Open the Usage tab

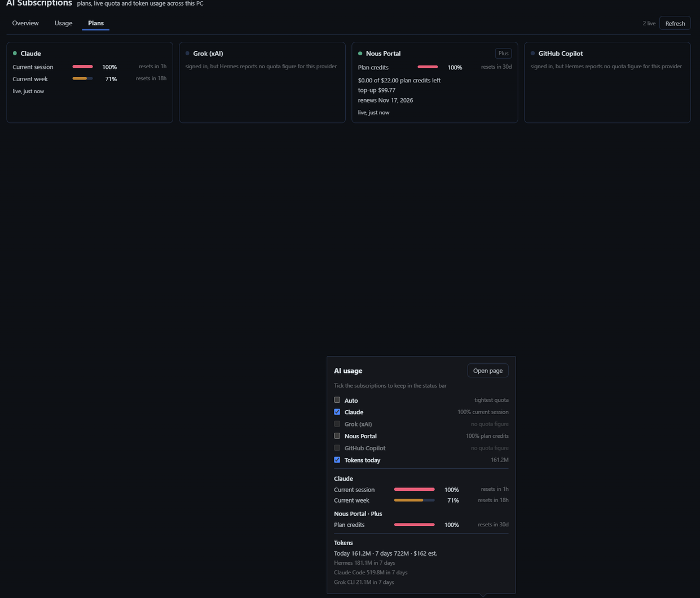pos(63,23)
